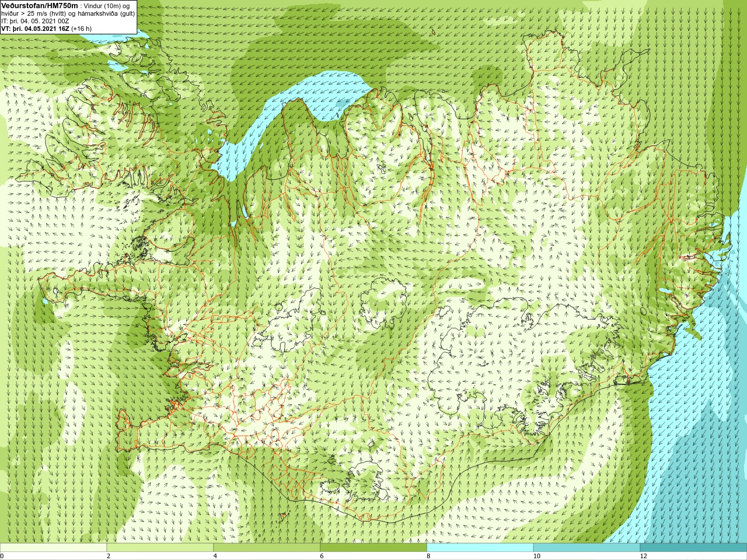747x560 pixels.
Task: Click the green 4–6 legend swatch
Action: click(267, 548)
